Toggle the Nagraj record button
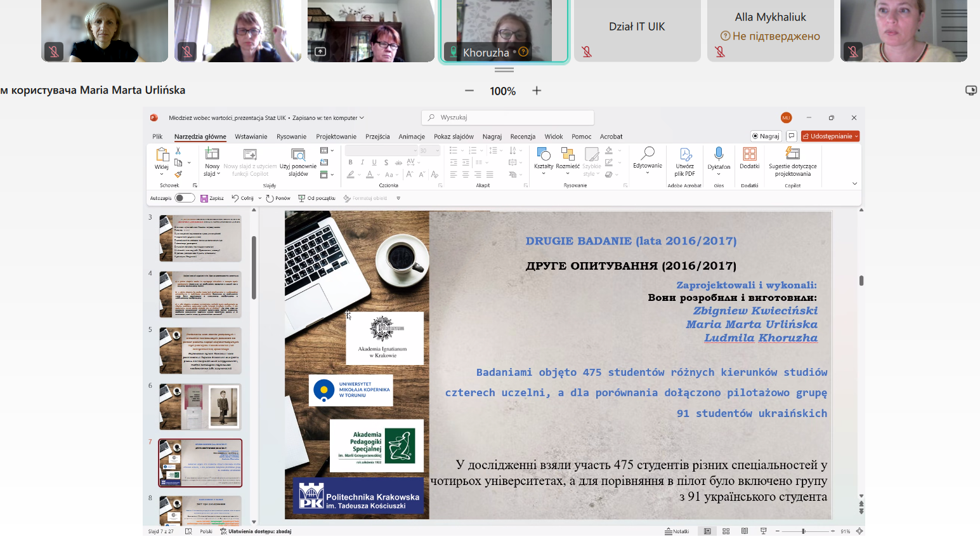This screenshot has height=544, width=980. click(766, 136)
